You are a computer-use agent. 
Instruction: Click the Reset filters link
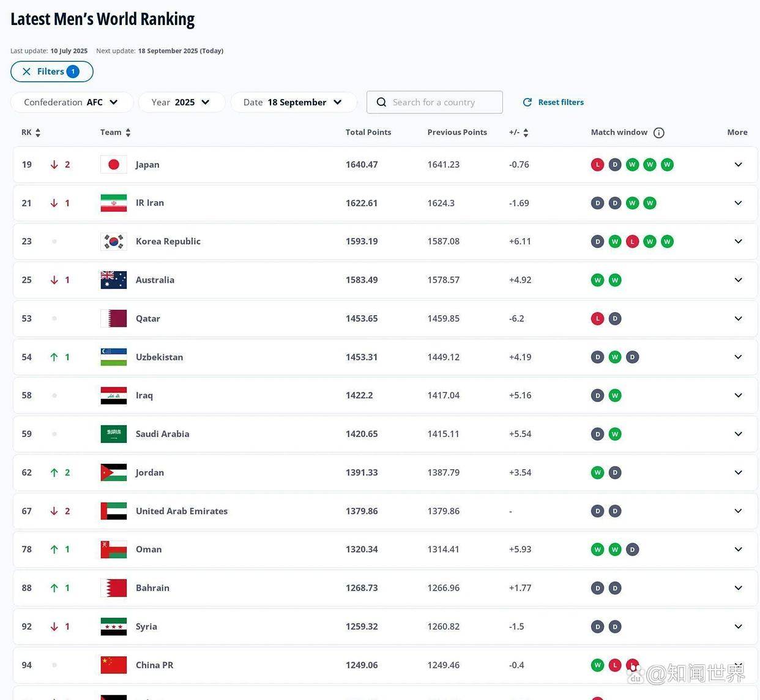tap(553, 102)
